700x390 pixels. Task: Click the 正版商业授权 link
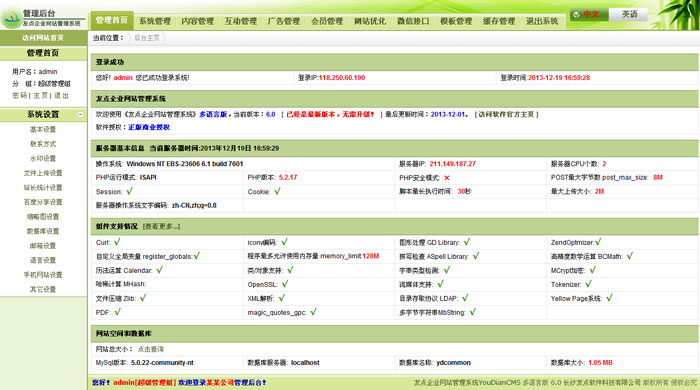pos(149,127)
